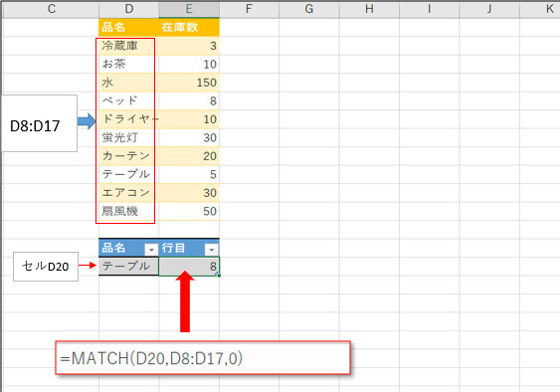Select stock value 30 for 蛍光灯

(x=189, y=137)
